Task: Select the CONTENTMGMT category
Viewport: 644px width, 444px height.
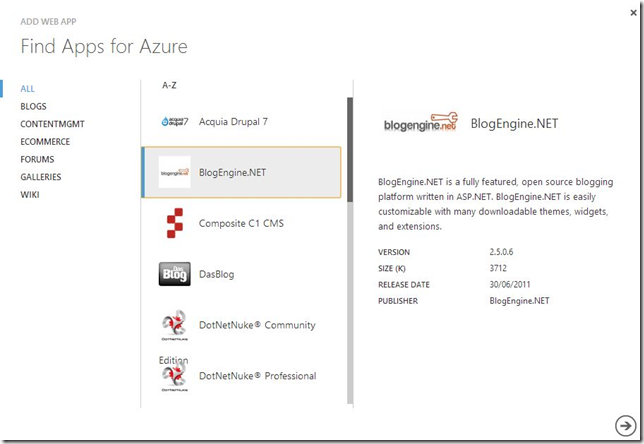Action: [53, 124]
